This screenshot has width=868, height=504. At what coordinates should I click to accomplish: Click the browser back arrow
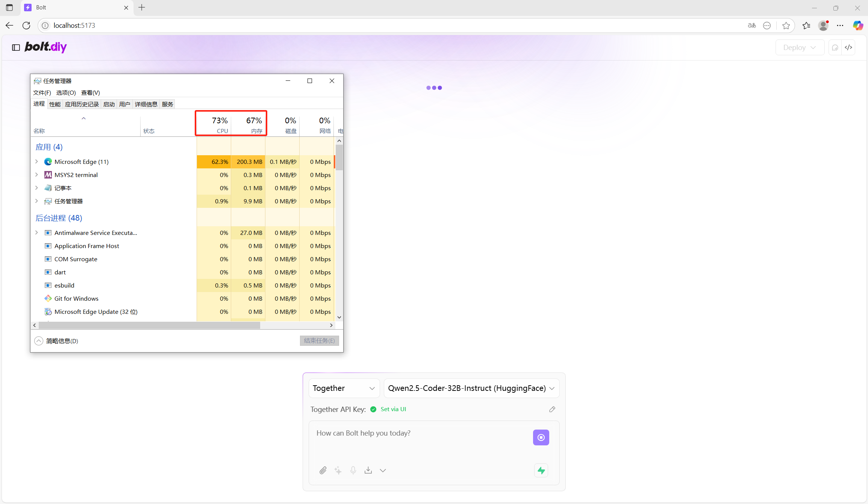click(9, 25)
